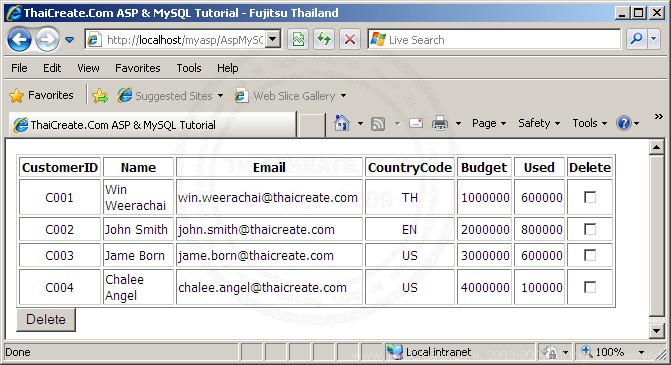The image size is (671, 365).
Task: Click the red Stop loading icon
Action: [350, 40]
